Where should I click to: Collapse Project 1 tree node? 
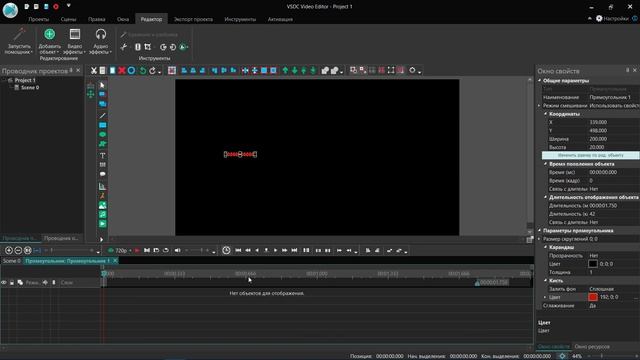point(4,80)
